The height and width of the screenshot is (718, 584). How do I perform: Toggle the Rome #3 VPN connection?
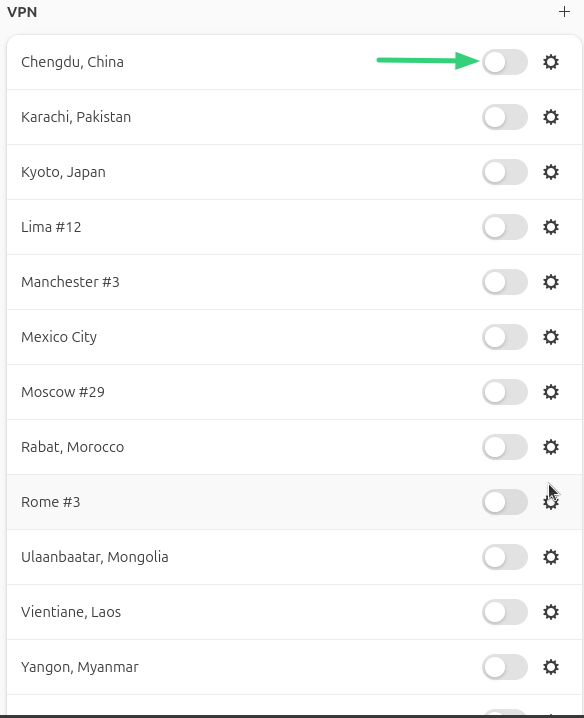pos(505,502)
